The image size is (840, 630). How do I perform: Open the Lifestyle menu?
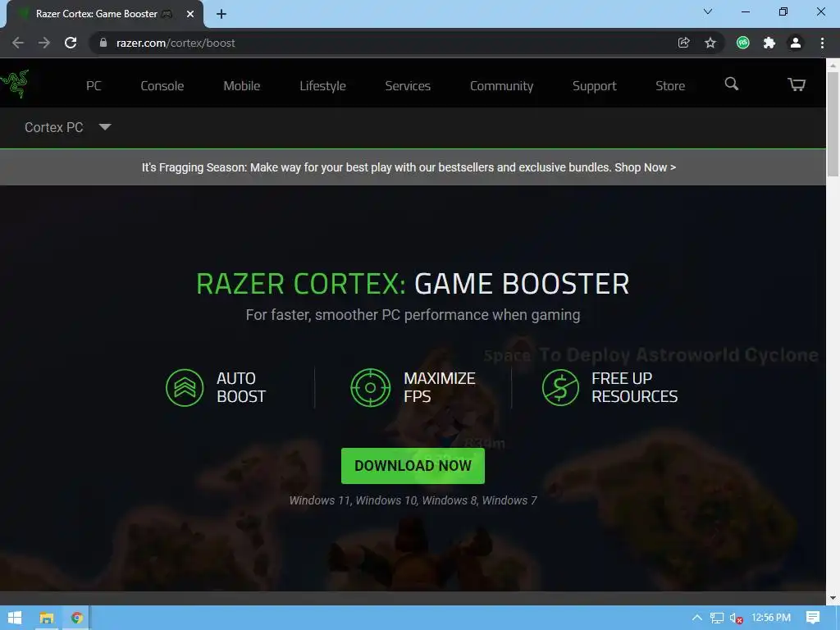click(322, 85)
